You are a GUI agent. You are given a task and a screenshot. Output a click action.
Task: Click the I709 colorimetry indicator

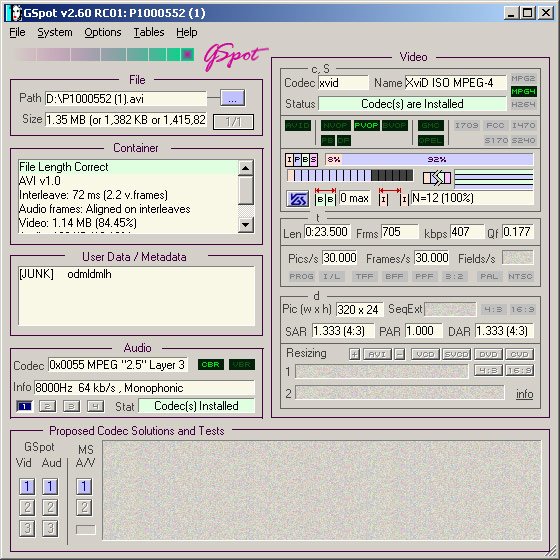pos(467,125)
